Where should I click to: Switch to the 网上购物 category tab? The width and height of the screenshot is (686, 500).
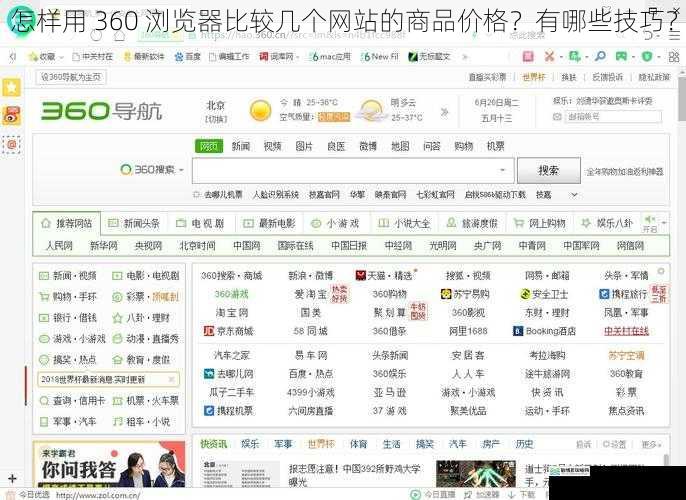click(x=539, y=224)
